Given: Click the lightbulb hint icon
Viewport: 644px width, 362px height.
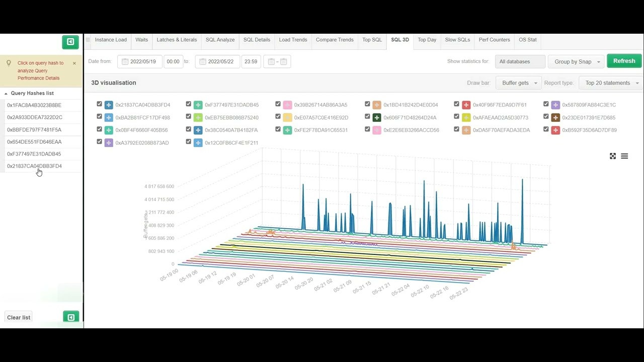Looking at the screenshot, I should tap(9, 63).
